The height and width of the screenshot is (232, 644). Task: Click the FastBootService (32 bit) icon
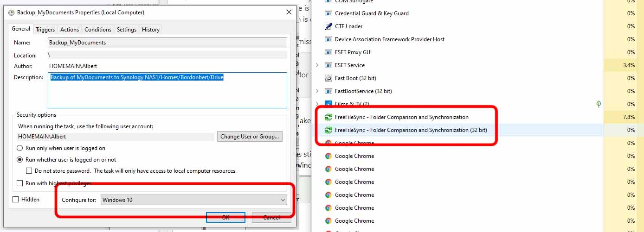(x=328, y=91)
